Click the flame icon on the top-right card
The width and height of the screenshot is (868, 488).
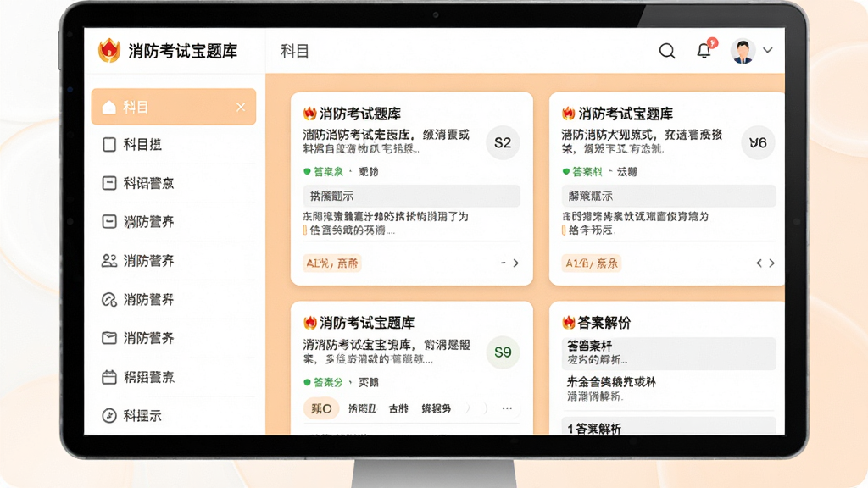pos(569,114)
